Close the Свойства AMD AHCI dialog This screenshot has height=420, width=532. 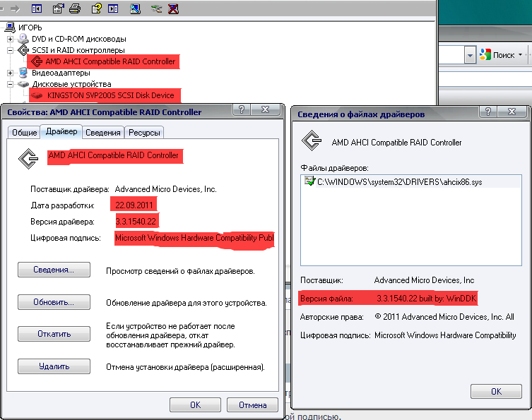coord(266,110)
